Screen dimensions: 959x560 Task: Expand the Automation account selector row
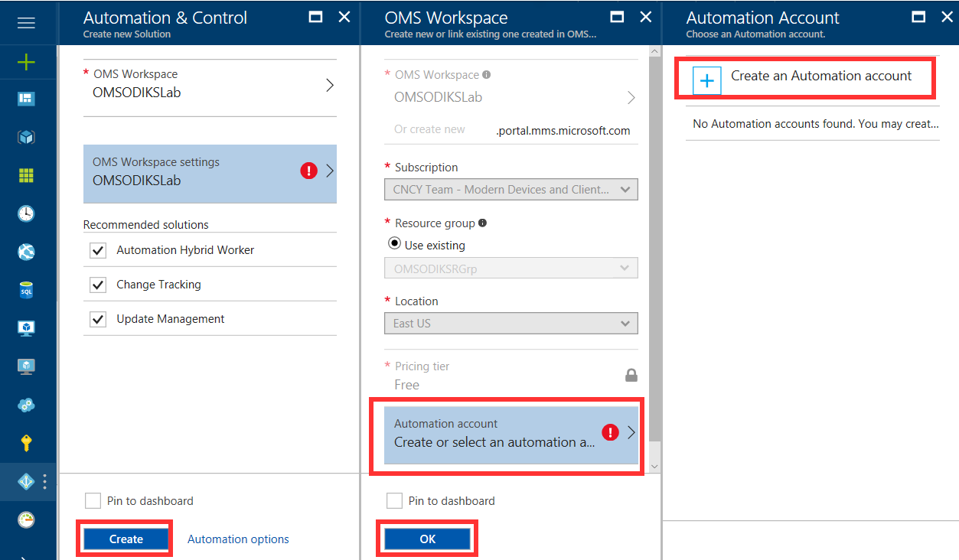click(510, 435)
